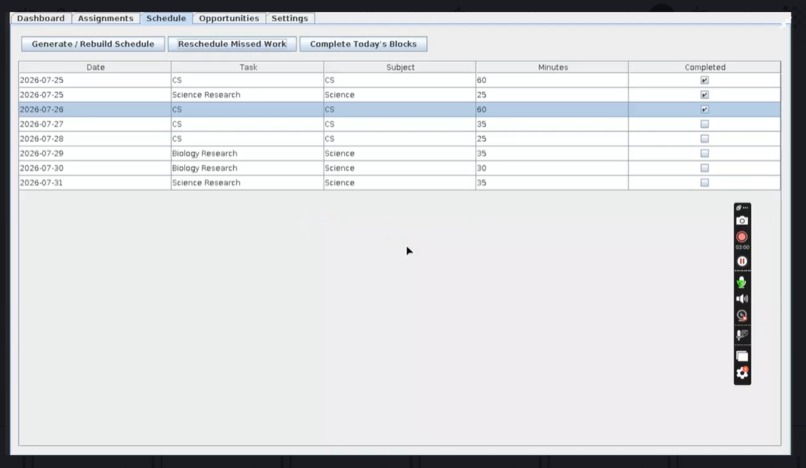Click Science Research task on 2026-07-25
This screenshot has width=806, height=468.
[x=248, y=95]
